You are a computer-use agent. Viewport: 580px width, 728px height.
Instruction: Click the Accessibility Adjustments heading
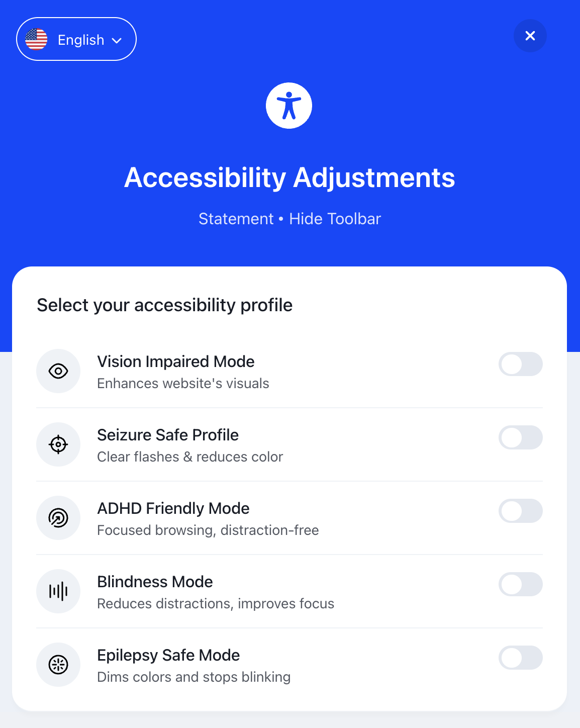[289, 177]
